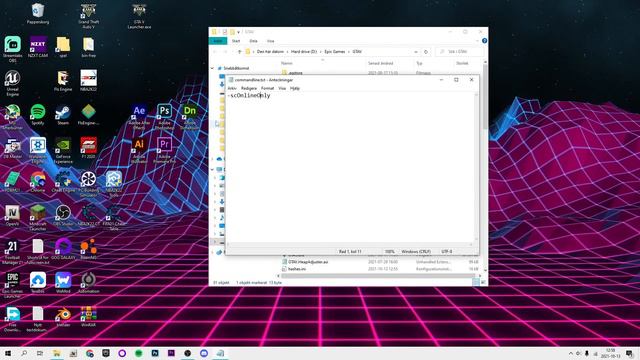Open the WeMod desktop shortcut
The width and height of the screenshot is (640, 360).
pos(63,283)
